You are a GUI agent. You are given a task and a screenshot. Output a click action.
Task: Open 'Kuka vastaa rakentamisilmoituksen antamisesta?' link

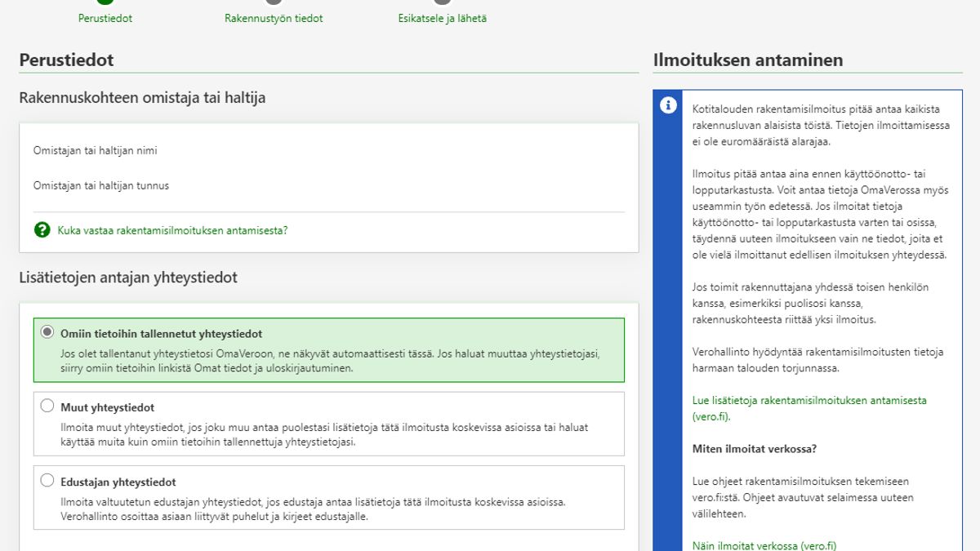(172, 230)
